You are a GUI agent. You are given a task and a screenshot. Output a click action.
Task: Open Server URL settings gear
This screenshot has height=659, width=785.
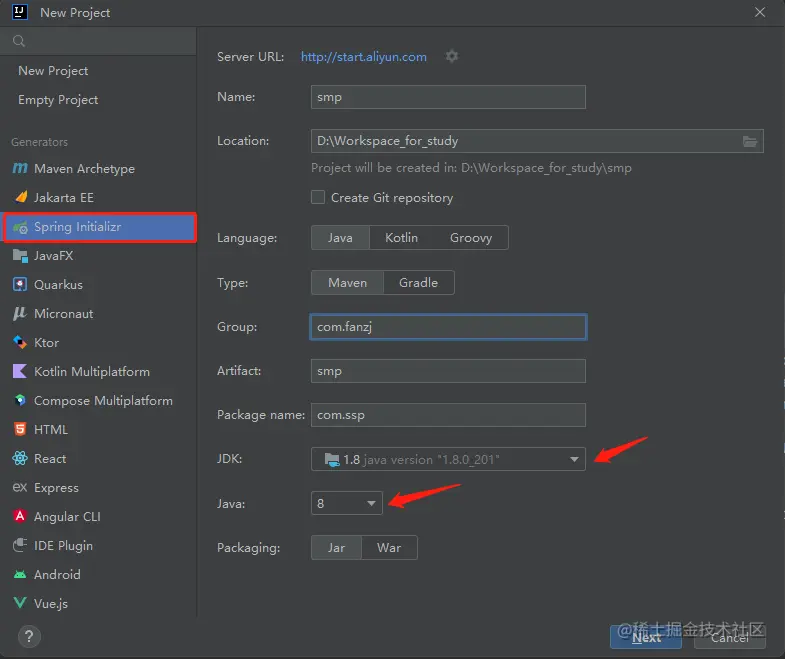[x=452, y=56]
